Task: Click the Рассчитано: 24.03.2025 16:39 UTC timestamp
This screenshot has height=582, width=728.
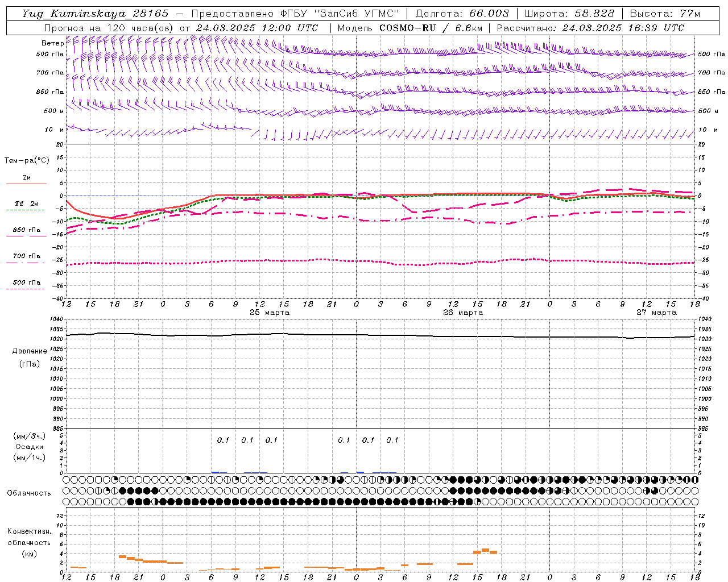Action: 590,28
